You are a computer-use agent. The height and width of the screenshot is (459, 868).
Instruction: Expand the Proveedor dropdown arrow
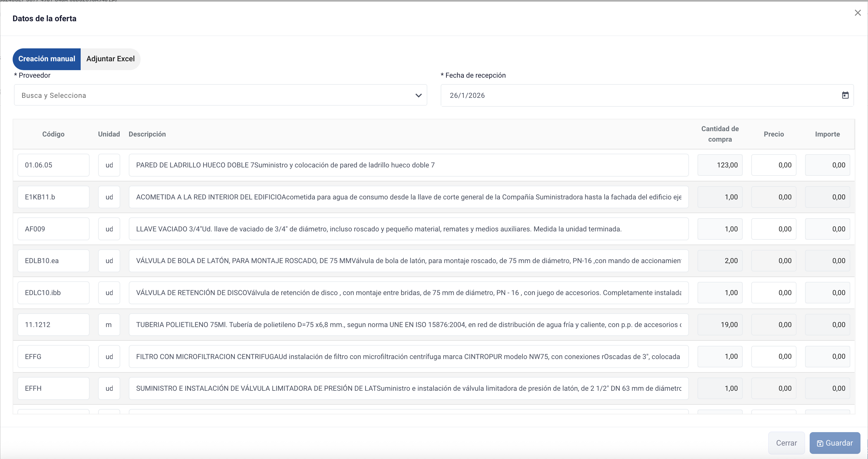point(418,95)
